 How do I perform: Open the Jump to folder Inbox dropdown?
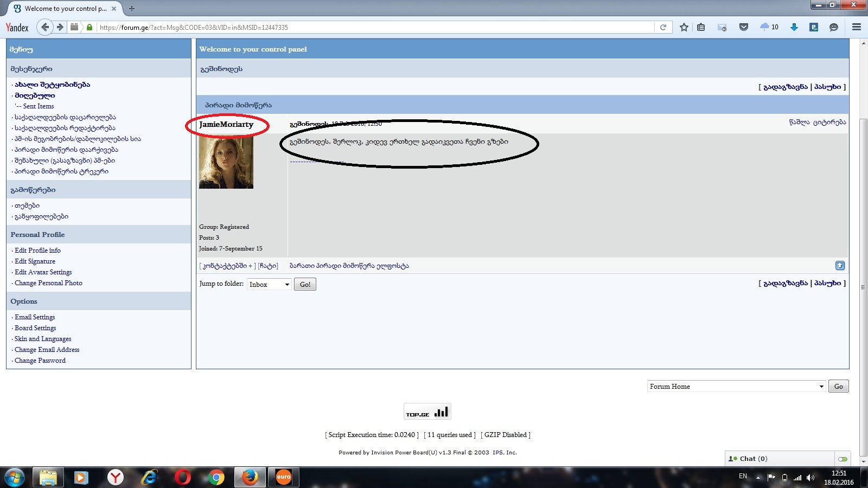pyautogui.click(x=270, y=284)
